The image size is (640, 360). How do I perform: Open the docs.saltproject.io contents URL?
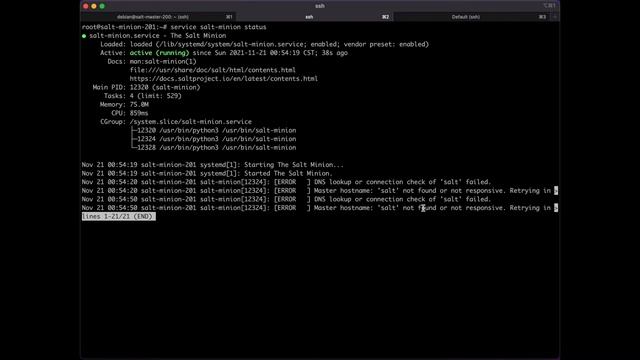point(224,79)
